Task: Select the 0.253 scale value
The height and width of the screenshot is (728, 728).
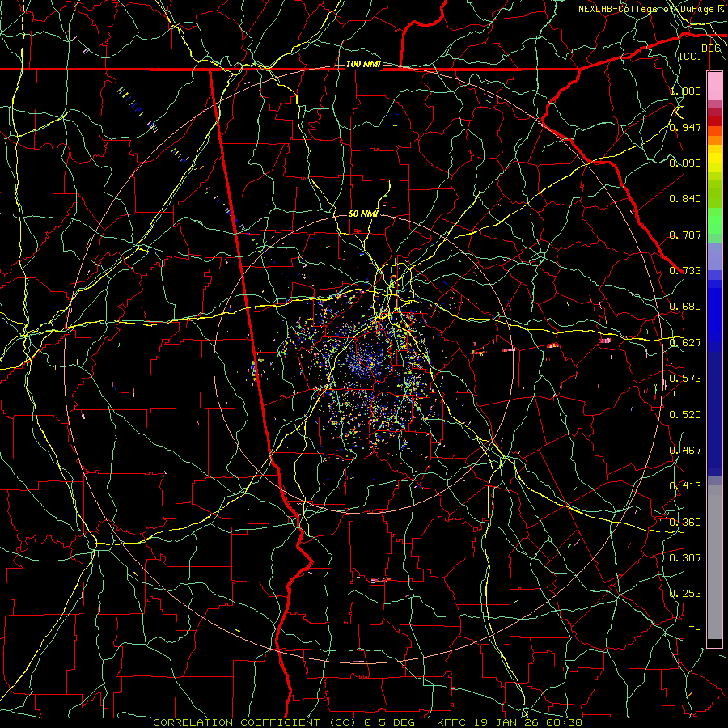Action: click(x=685, y=594)
